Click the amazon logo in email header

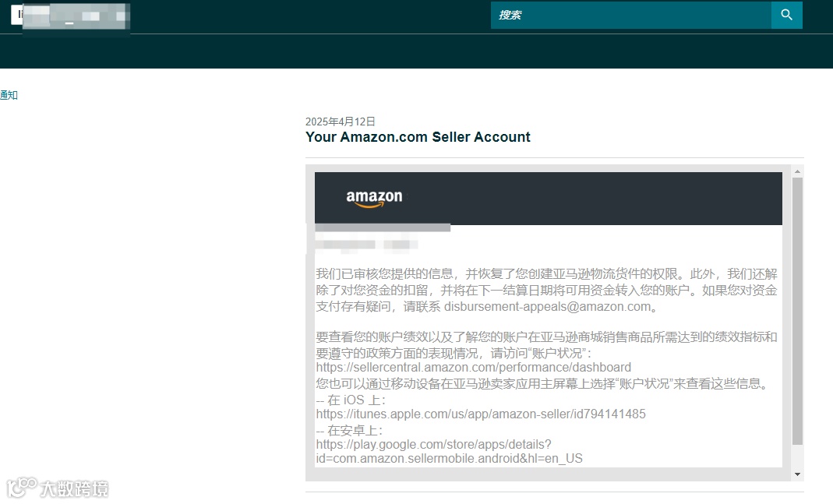[374, 198]
